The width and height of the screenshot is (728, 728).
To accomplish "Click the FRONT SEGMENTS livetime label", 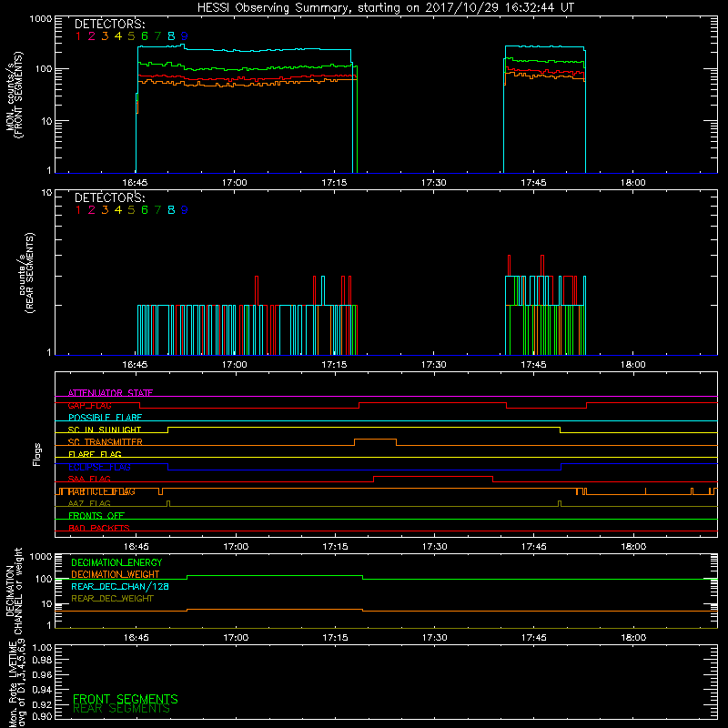I will pos(126,699).
